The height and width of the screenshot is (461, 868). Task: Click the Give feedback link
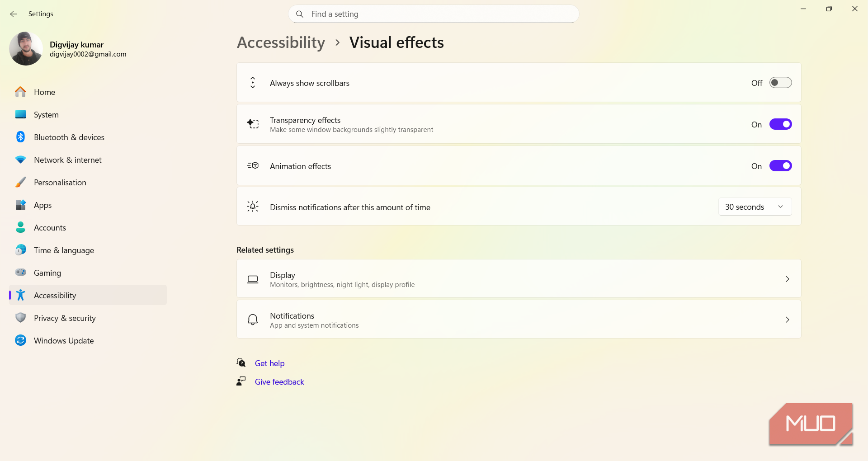(x=279, y=381)
